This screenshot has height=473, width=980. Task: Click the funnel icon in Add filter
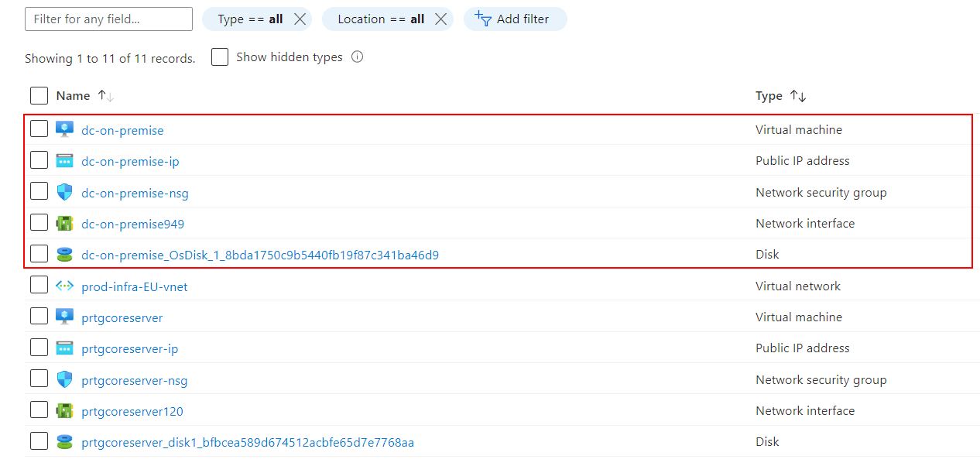click(x=483, y=19)
